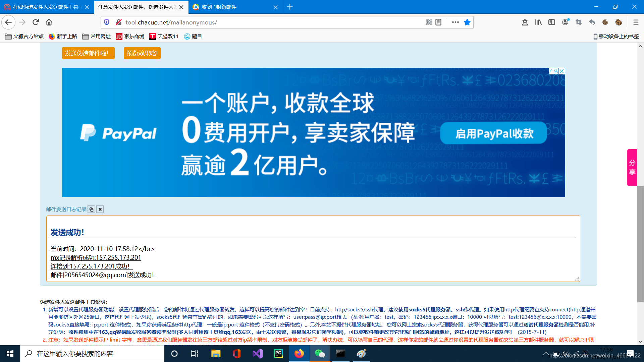The height and width of the screenshot is (362, 644).
Task: Select the 任意发件人发送邮件 tab
Action: 137,7
